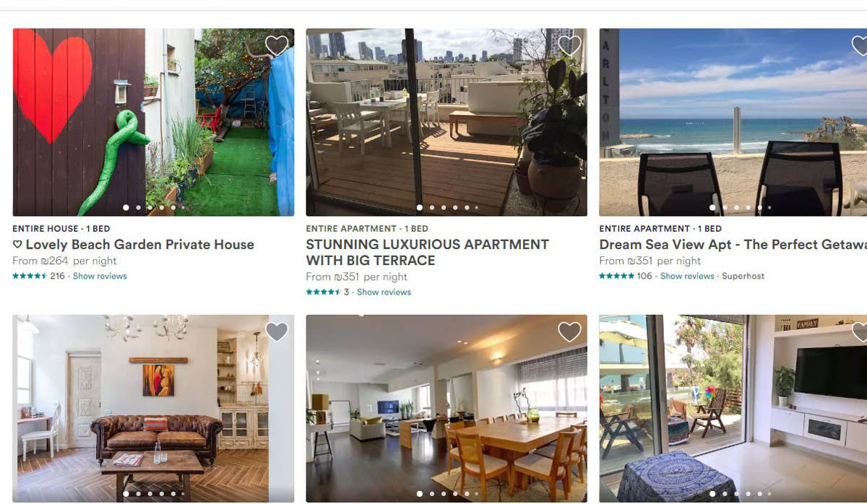
Task: Open Lovely Beach Garden Private House title
Action: [134, 245]
